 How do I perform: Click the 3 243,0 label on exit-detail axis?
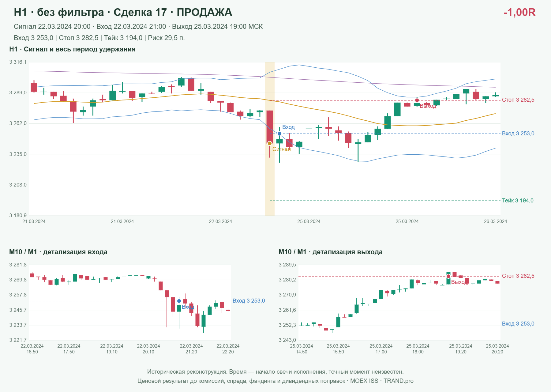287,340
